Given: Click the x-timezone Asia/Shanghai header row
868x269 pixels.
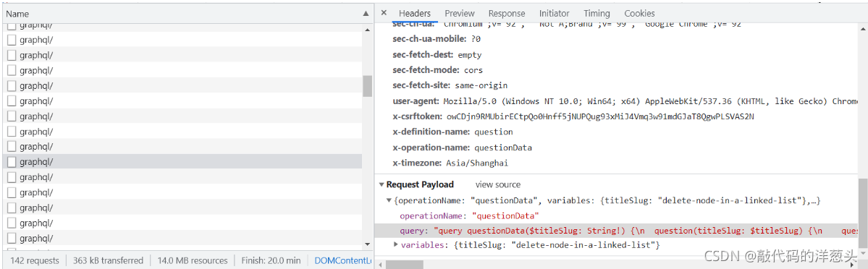Looking at the screenshot, I should coord(450,163).
